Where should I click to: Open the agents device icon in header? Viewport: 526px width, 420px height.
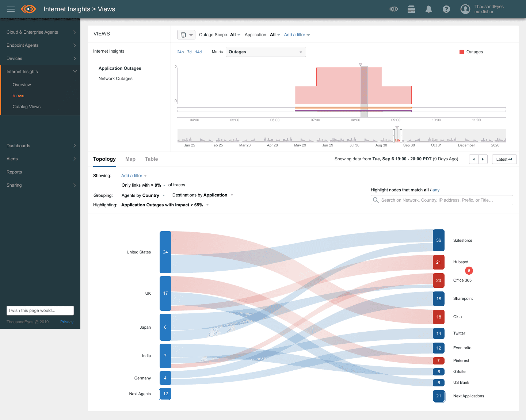[x=411, y=9]
